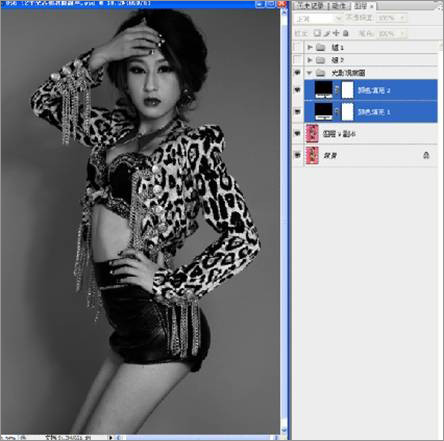This screenshot has height=441, width=444.
Task: Switch to the History tab
Action: point(310,6)
